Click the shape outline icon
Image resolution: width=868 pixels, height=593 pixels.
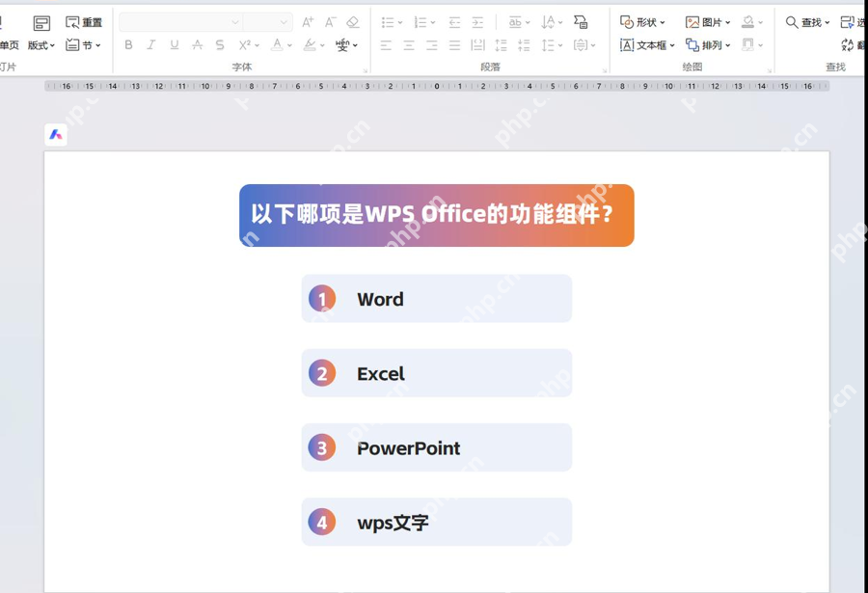coord(747,45)
